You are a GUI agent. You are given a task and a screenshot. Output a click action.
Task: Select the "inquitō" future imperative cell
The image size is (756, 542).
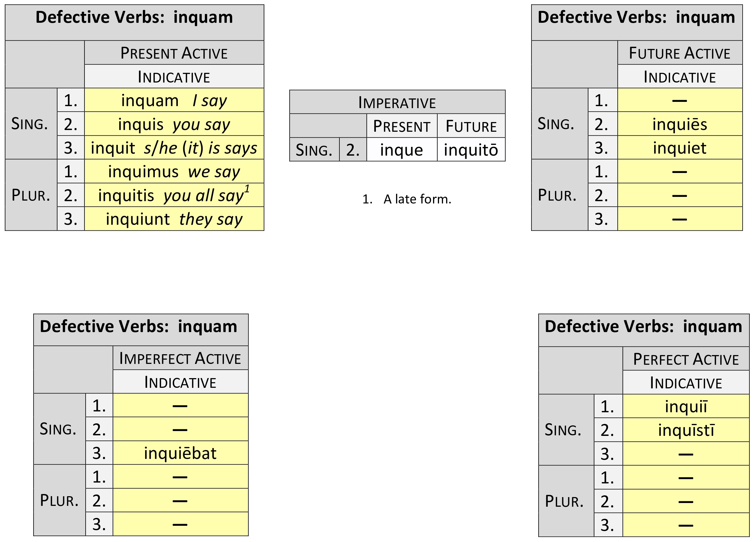coord(471,150)
